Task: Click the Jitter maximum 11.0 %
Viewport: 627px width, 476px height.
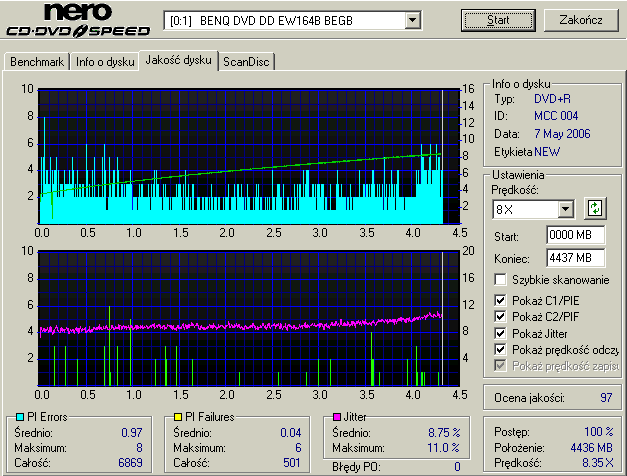Action: 444,448
